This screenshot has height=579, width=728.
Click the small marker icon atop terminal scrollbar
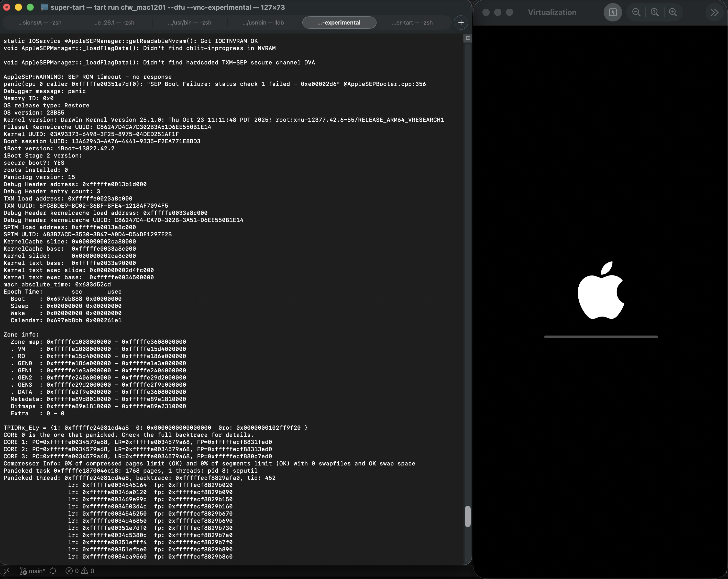pyautogui.click(x=468, y=38)
